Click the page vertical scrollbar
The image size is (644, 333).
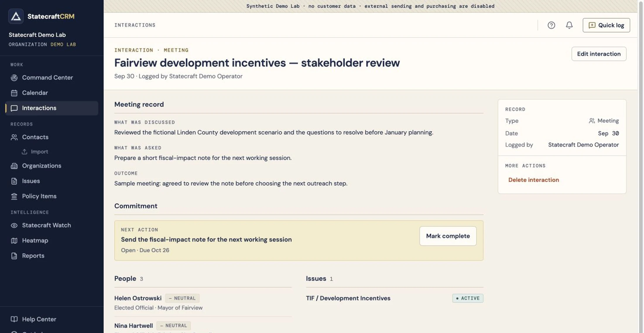click(x=641, y=166)
